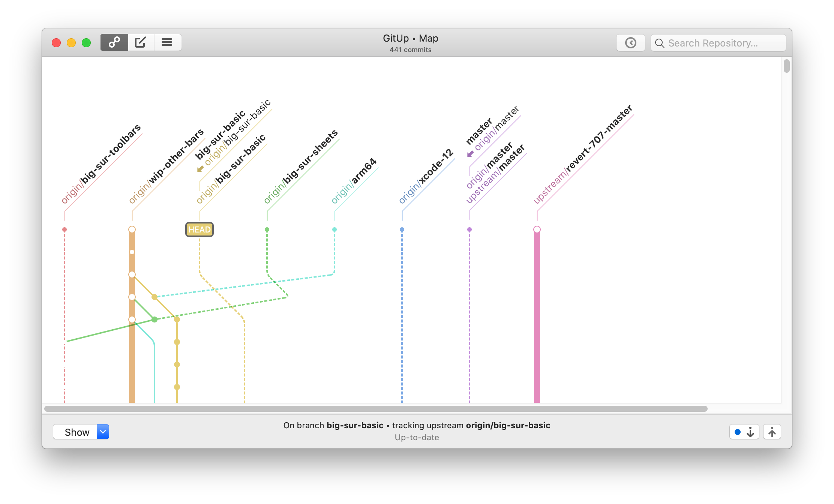Click the vertical scrollbar thumb at right
Viewport: 834px width, 504px height.
pos(786,66)
